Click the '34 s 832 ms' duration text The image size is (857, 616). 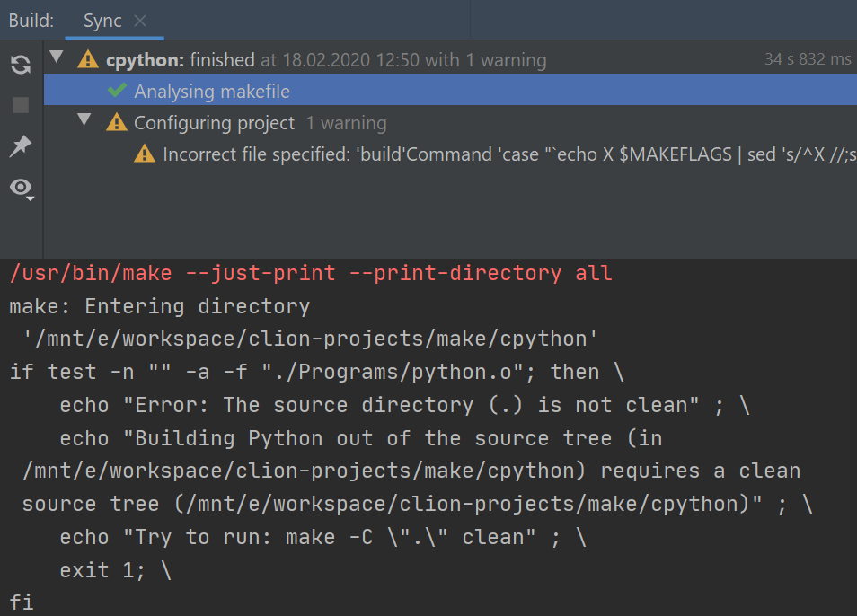click(808, 59)
